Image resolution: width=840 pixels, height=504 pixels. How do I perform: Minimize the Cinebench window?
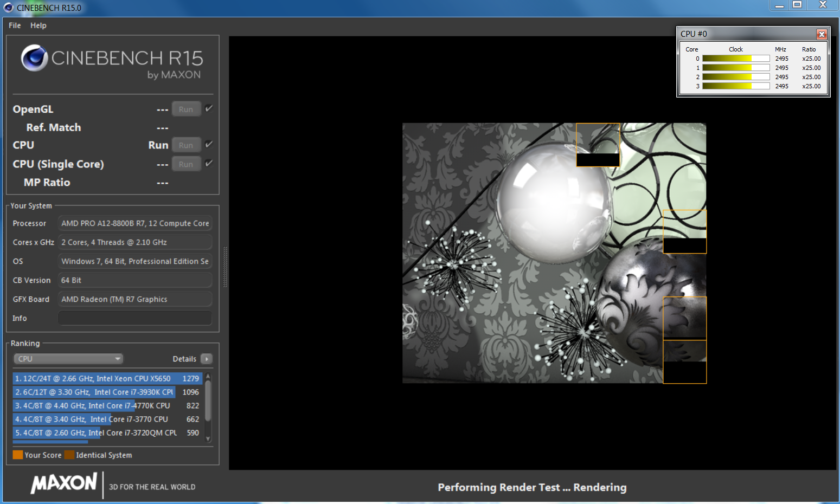click(779, 5)
